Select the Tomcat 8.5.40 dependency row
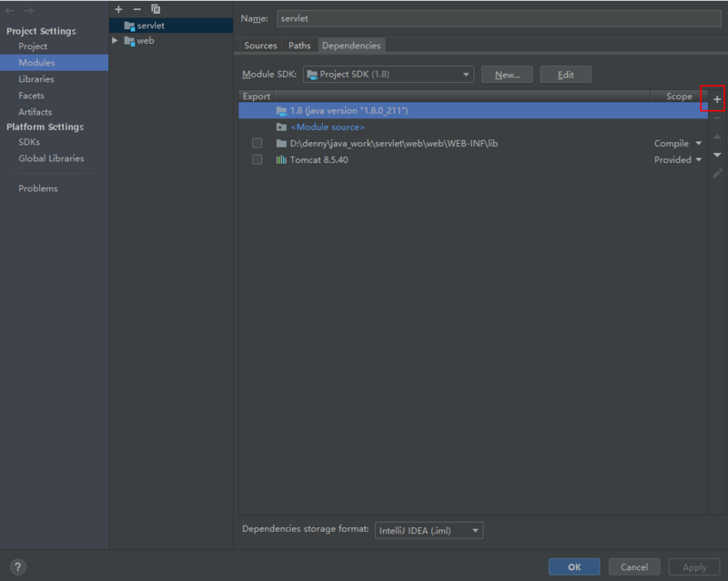 (x=473, y=160)
